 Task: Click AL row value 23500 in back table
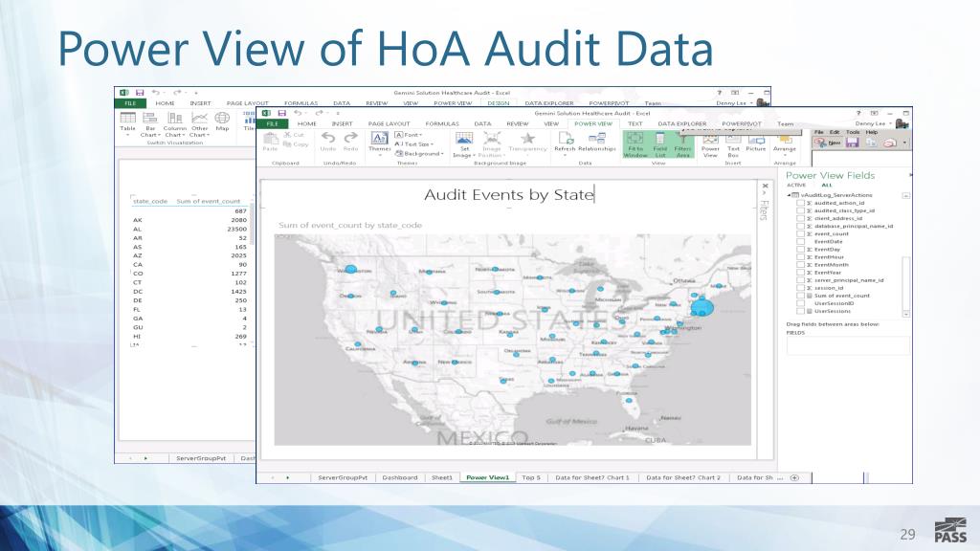pos(237,230)
